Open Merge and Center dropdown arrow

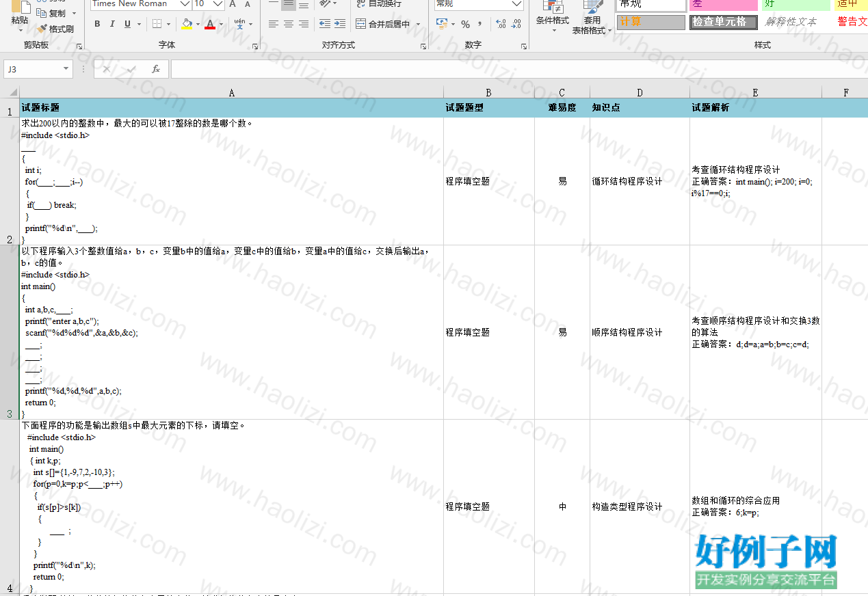(417, 24)
